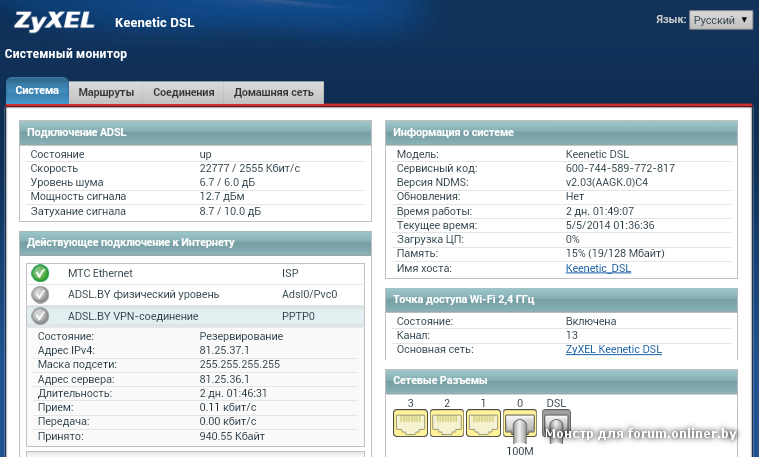Click the 100M port speed label
Screen dimensions: 759x457
coord(520,451)
